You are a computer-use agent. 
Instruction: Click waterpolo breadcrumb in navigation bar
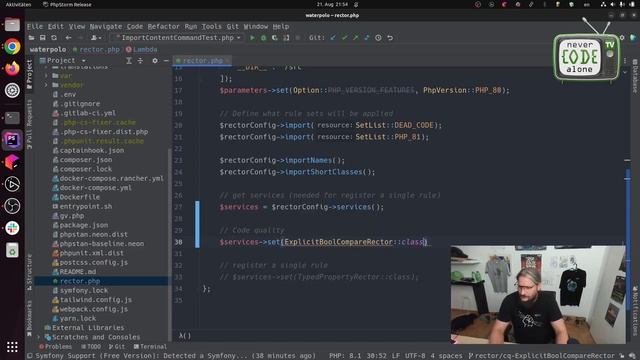(48, 49)
